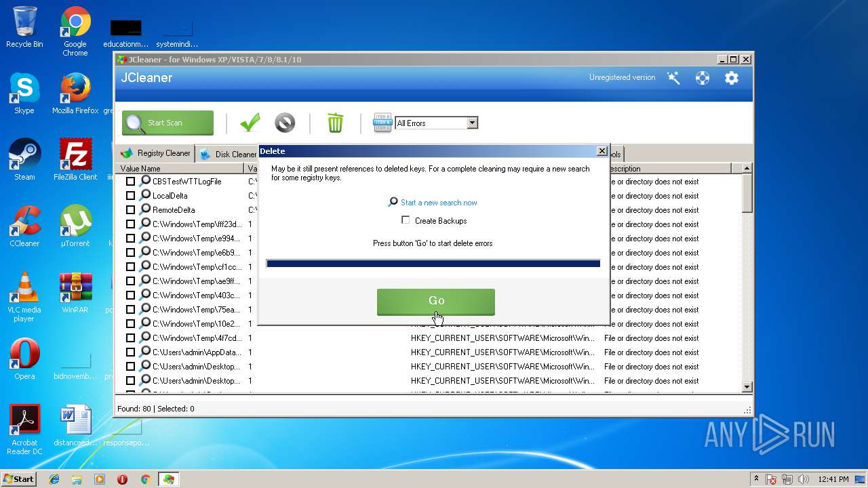The height and width of the screenshot is (488, 868).
Task: Open µTorrent desktop shortcut
Action: (75, 226)
